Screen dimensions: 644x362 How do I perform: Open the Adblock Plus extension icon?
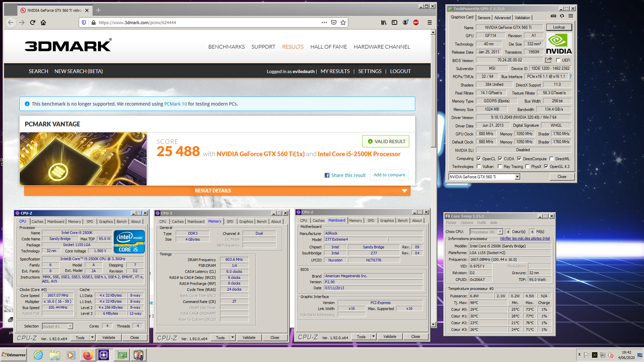(416, 22)
